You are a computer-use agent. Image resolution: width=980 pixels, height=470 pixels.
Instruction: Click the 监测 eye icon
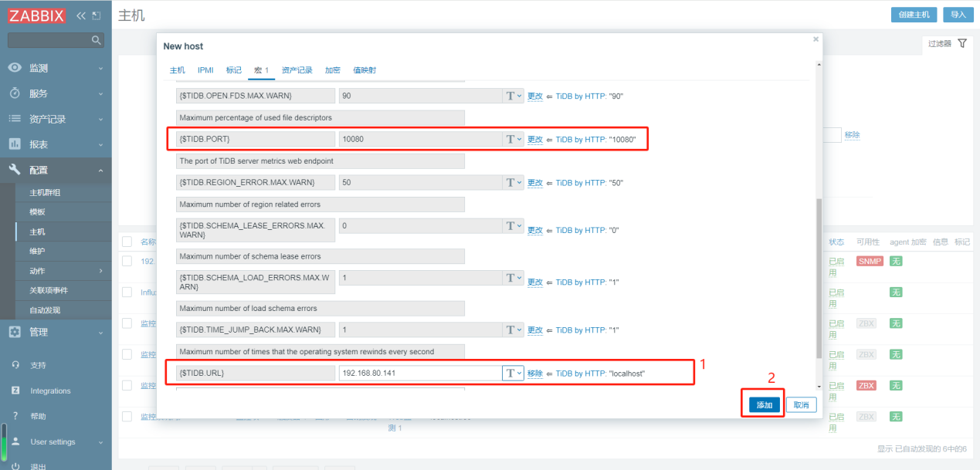15,68
